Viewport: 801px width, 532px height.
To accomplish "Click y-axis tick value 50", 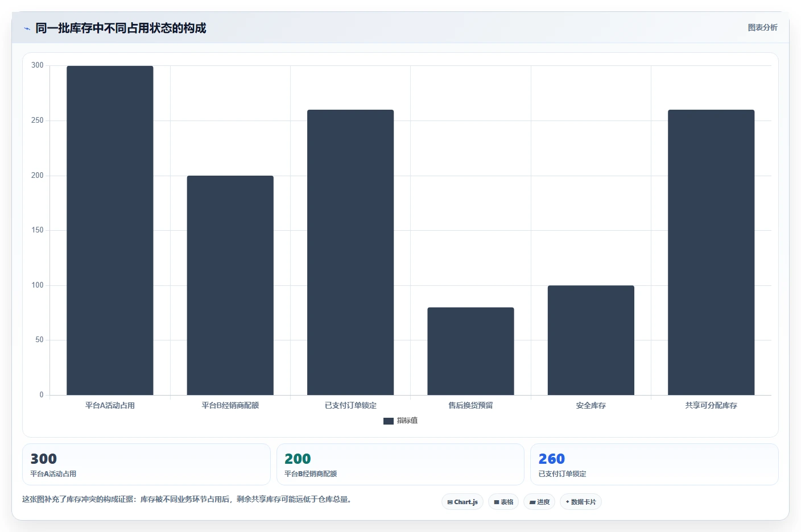I will point(39,340).
